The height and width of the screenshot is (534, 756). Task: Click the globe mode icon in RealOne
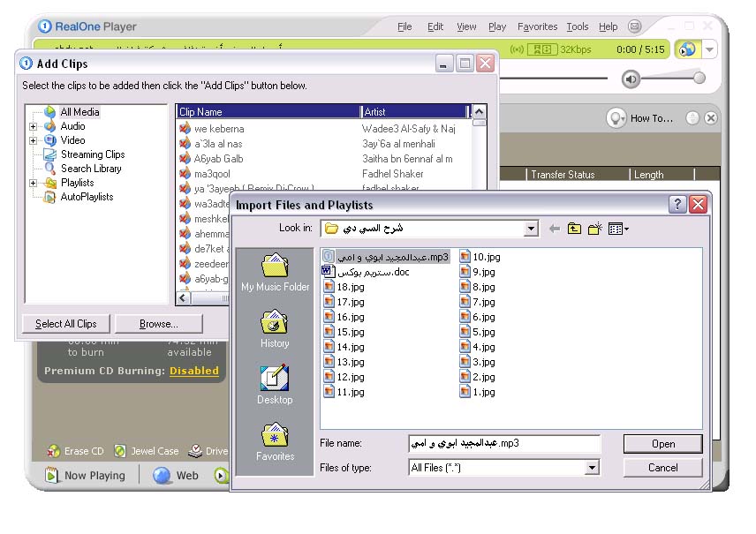coord(687,49)
